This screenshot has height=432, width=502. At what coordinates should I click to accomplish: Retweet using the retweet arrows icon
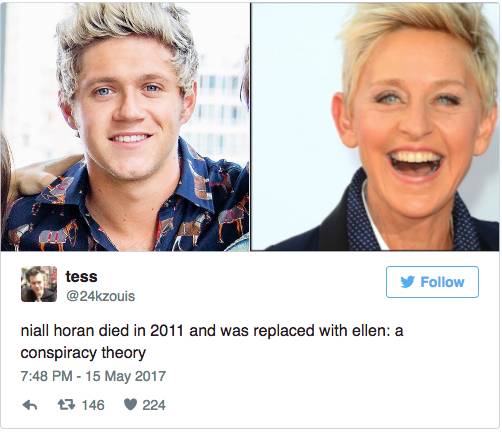(x=66, y=405)
